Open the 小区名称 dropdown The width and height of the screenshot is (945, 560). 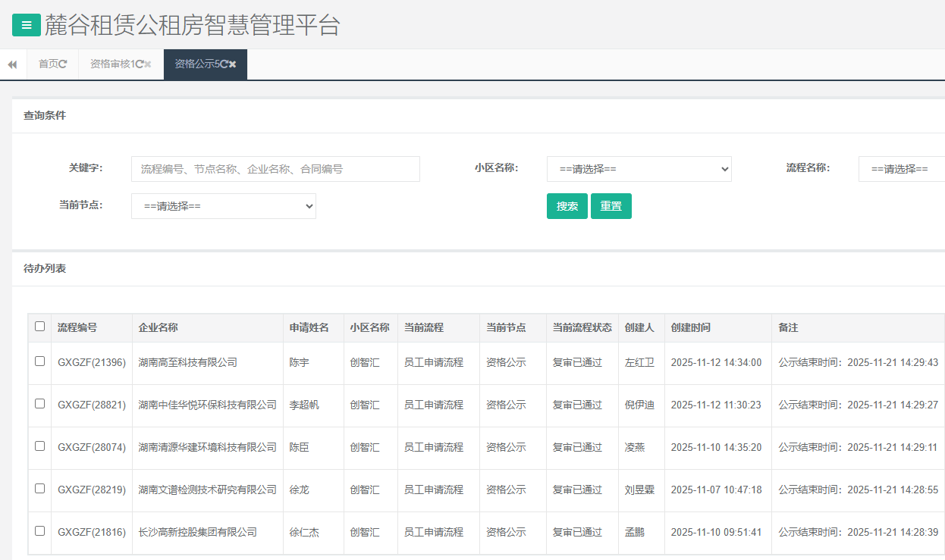(639, 169)
